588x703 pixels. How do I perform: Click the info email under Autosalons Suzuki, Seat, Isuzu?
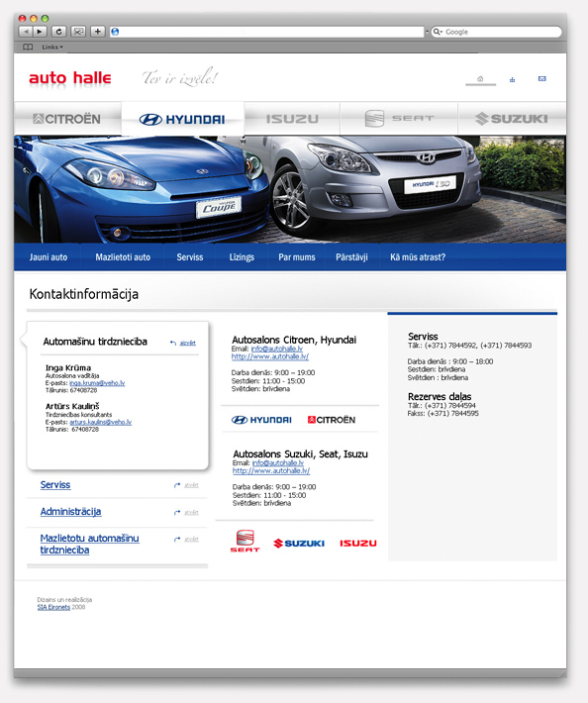click(x=278, y=463)
